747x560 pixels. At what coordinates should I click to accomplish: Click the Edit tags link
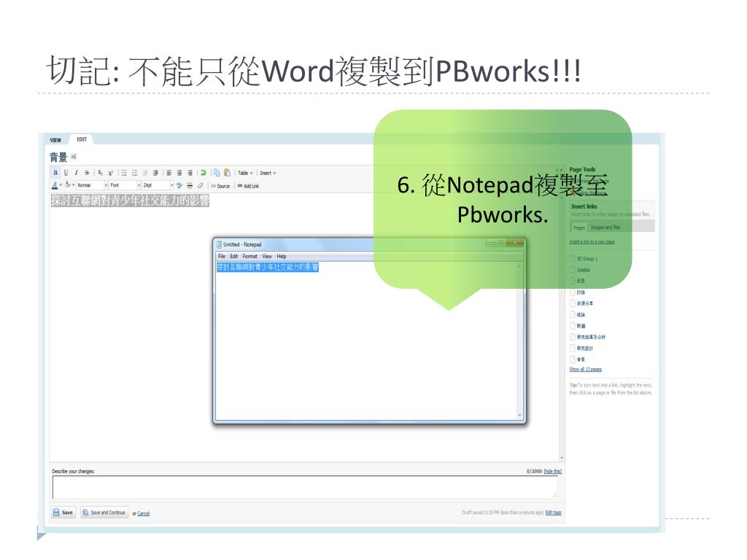coord(553,513)
